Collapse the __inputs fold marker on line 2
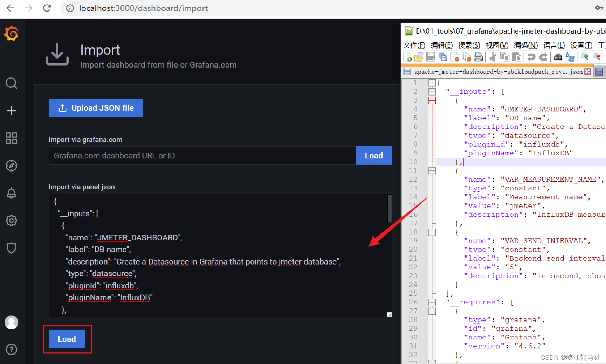Screen dimensions: 606x364 click(x=432, y=92)
